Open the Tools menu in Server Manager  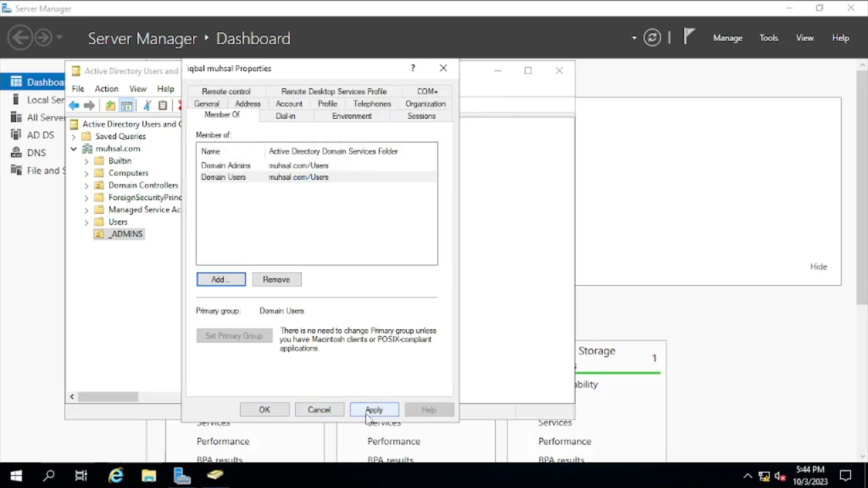point(768,38)
